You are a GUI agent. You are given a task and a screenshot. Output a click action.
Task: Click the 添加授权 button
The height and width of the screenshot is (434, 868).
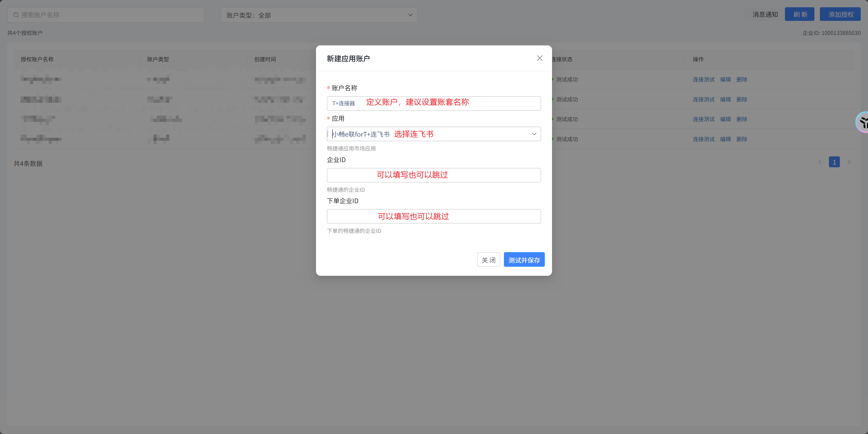pos(840,15)
